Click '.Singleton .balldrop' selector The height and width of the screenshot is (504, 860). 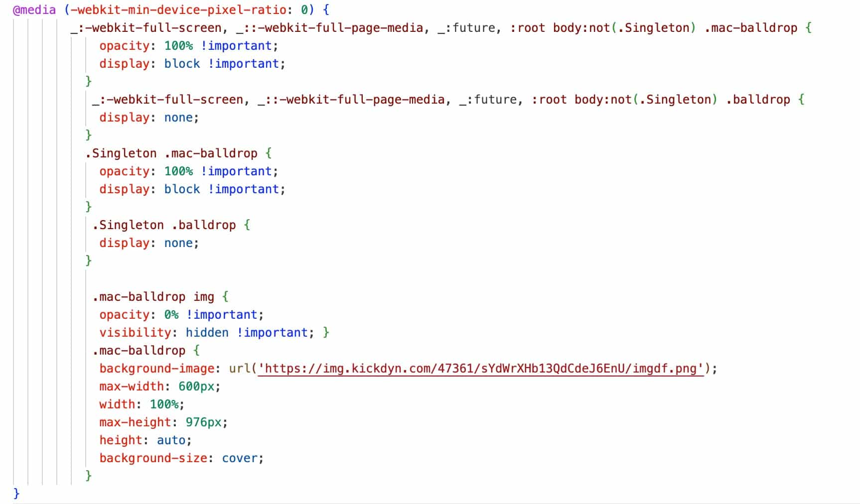point(164,225)
